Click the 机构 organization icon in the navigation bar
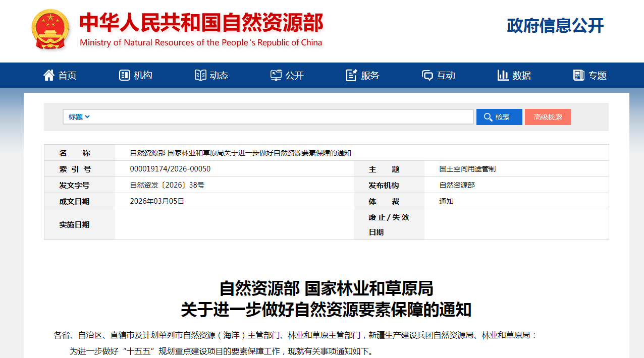This screenshot has height=358, width=644. [125, 75]
